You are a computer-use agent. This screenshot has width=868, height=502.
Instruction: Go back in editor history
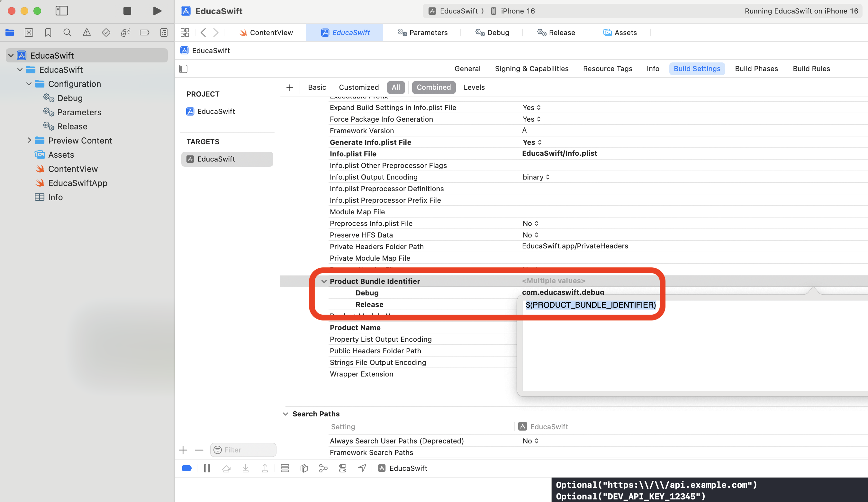click(x=203, y=33)
